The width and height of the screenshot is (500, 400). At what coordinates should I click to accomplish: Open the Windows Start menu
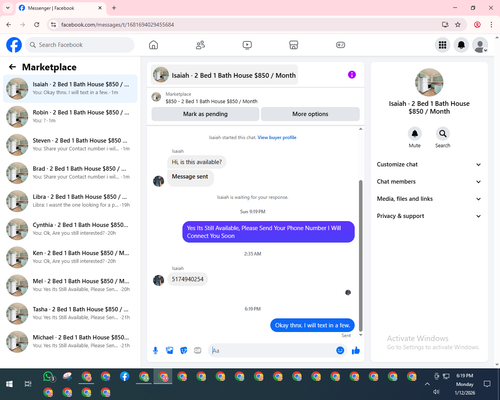tap(9, 384)
